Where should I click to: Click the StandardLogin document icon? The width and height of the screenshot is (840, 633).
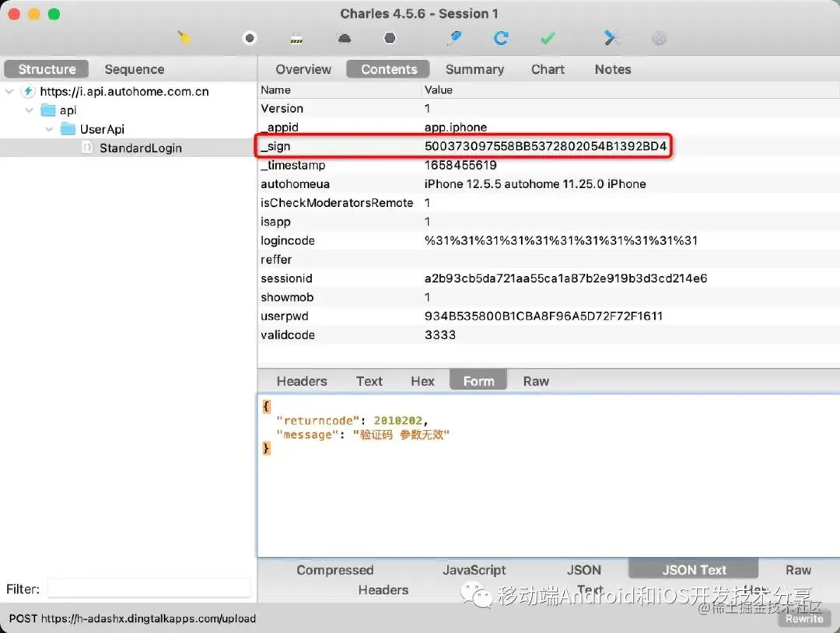(x=87, y=147)
